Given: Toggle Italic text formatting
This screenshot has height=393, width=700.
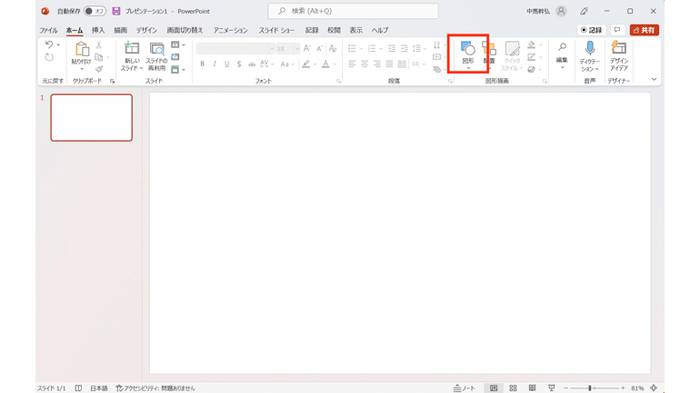Looking at the screenshot, I should [x=215, y=64].
